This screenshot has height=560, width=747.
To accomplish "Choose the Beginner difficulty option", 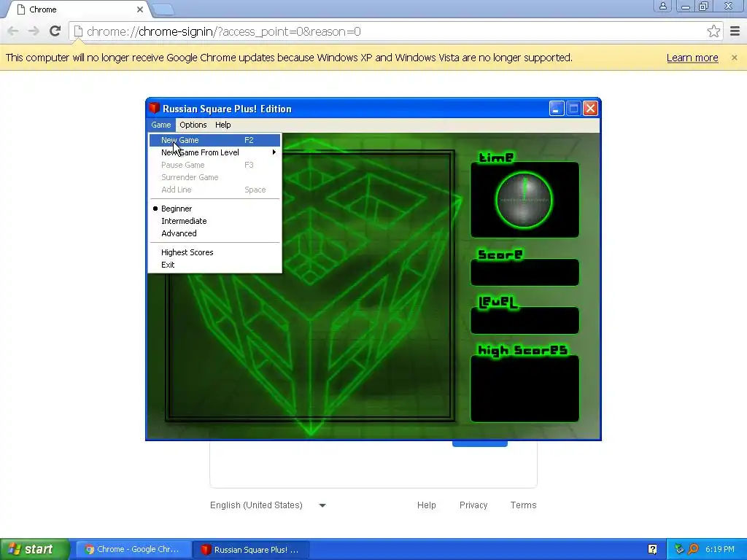I will (x=215, y=209).
